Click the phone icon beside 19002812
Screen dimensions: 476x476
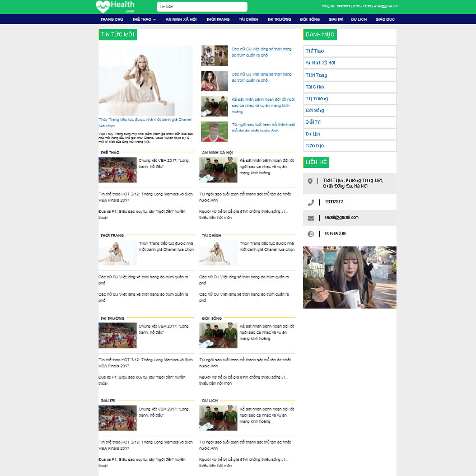pos(311,202)
